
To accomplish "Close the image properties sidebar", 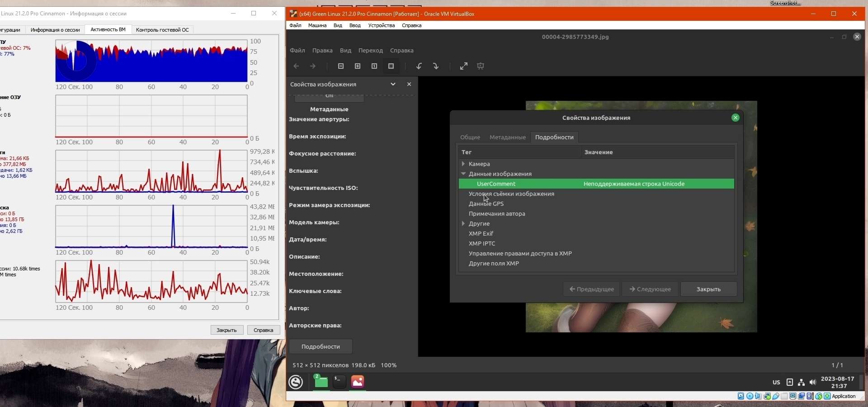I will (409, 84).
